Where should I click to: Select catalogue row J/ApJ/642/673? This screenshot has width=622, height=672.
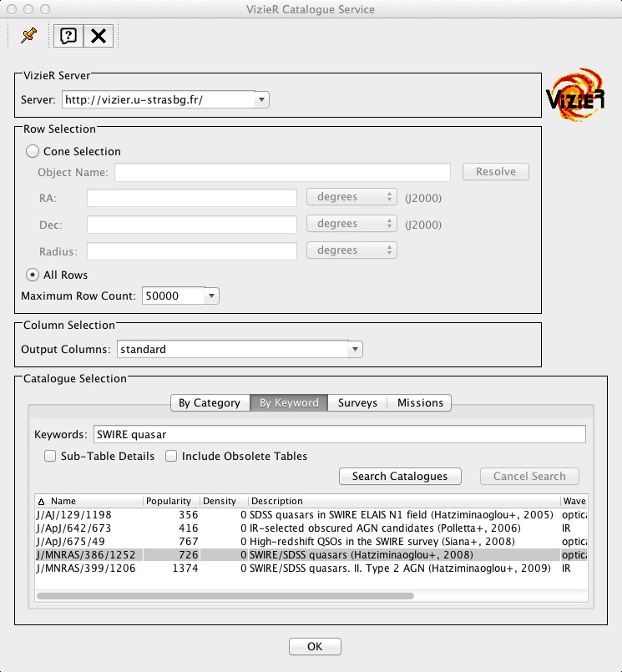pyautogui.click(x=311, y=528)
